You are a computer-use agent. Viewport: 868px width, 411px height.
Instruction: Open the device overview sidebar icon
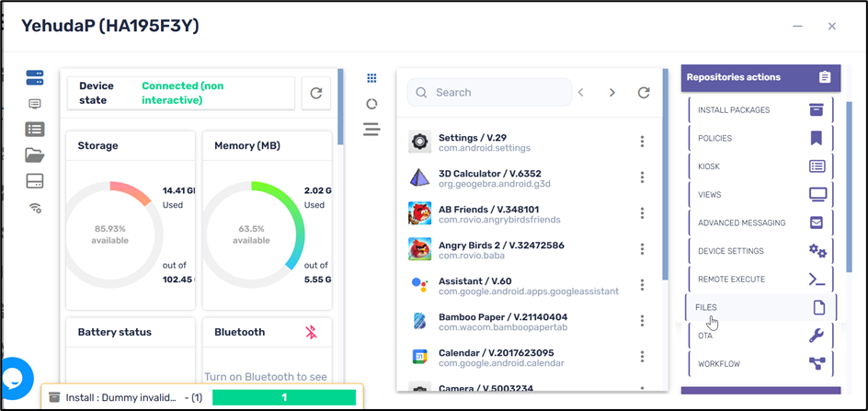(x=35, y=77)
